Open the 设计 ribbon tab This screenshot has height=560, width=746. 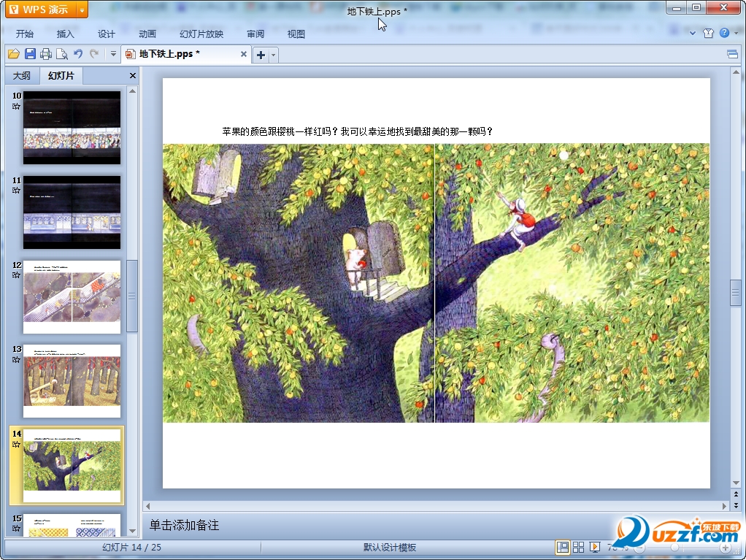tap(106, 34)
